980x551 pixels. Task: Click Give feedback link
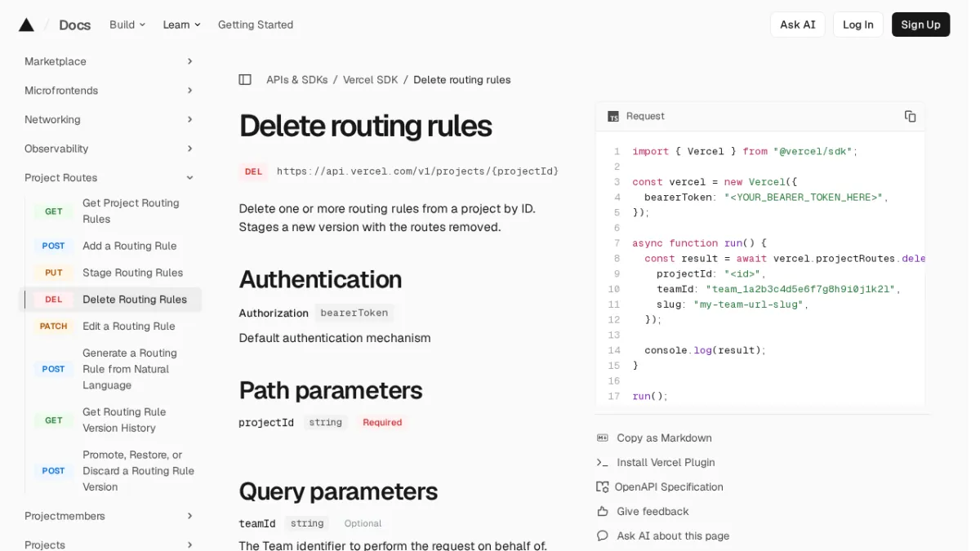tap(653, 512)
